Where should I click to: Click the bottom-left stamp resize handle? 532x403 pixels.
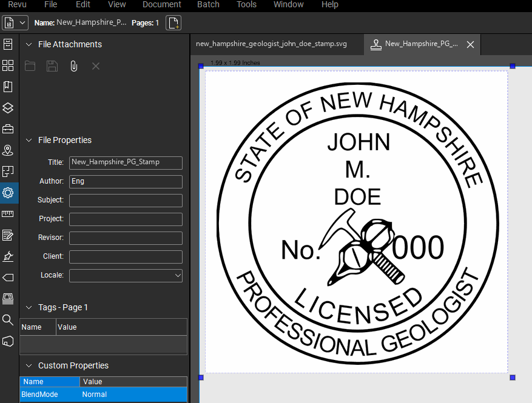tap(201, 377)
